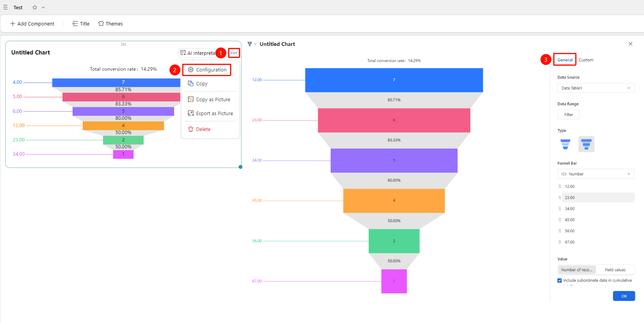Image resolution: width=644 pixels, height=323 pixels.
Task: Grab the chart card drag handle dots
Action: click(124, 44)
